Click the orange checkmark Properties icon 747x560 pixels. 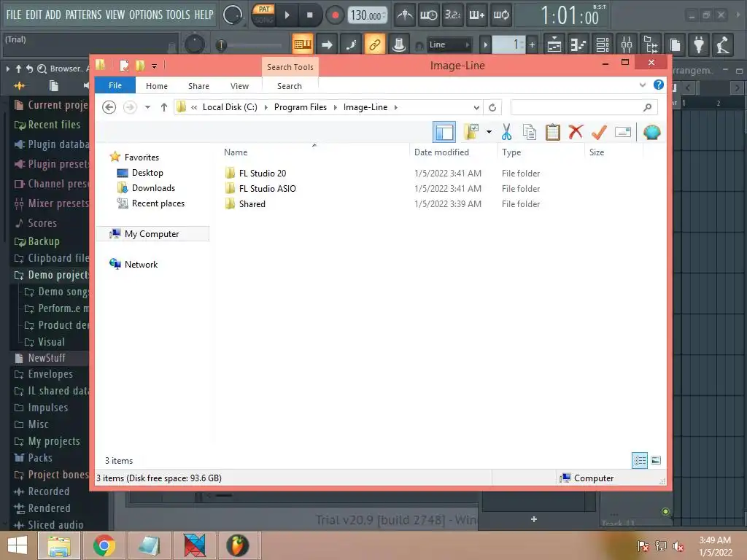(x=600, y=132)
